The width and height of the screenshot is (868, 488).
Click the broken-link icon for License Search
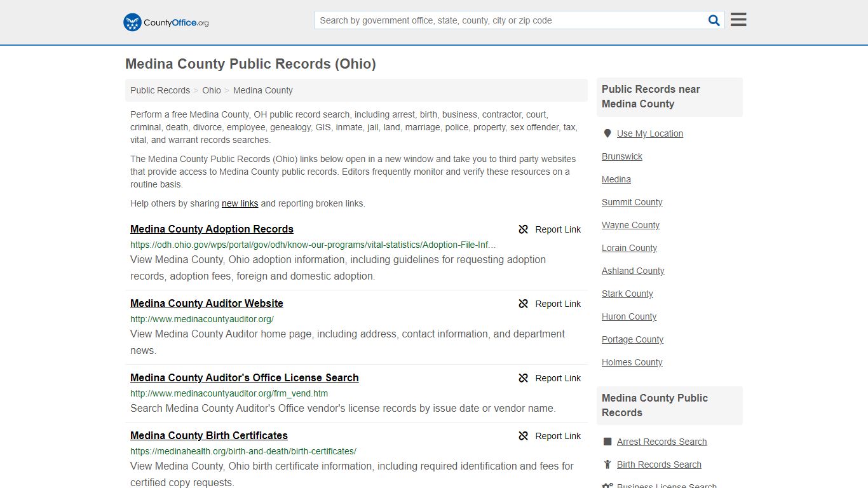pos(524,378)
